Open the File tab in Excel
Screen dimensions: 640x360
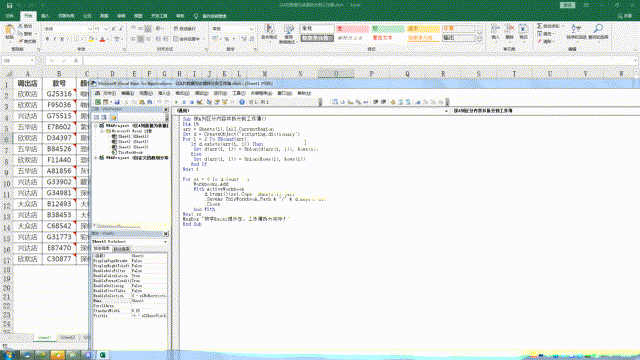(x=9, y=16)
